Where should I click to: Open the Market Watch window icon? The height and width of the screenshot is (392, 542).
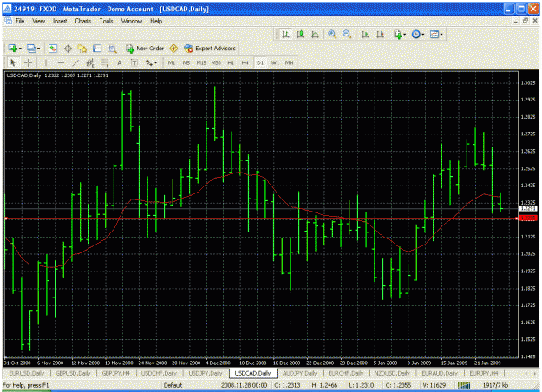pyautogui.click(x=53, y=49)
